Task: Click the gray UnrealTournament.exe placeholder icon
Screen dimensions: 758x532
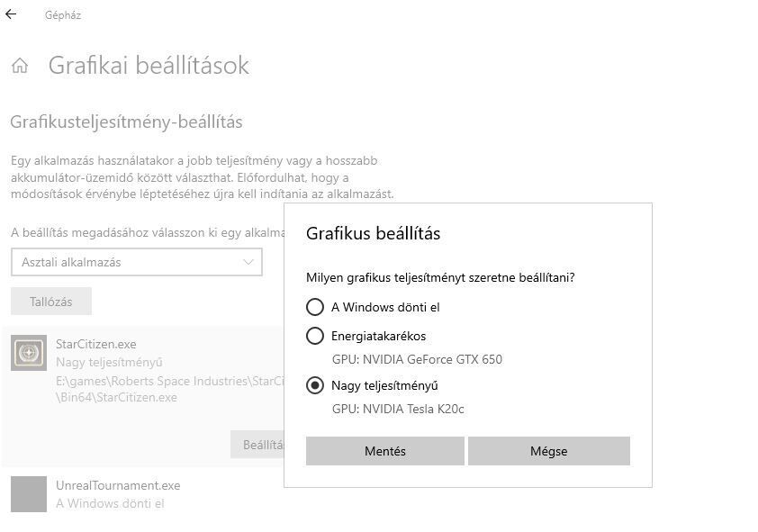Action: 29,494
